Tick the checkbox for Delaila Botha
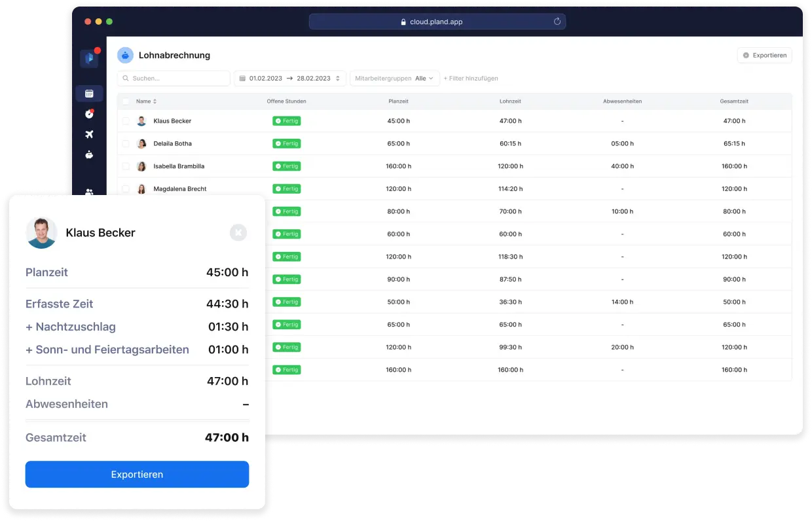 tap(126, 143)
